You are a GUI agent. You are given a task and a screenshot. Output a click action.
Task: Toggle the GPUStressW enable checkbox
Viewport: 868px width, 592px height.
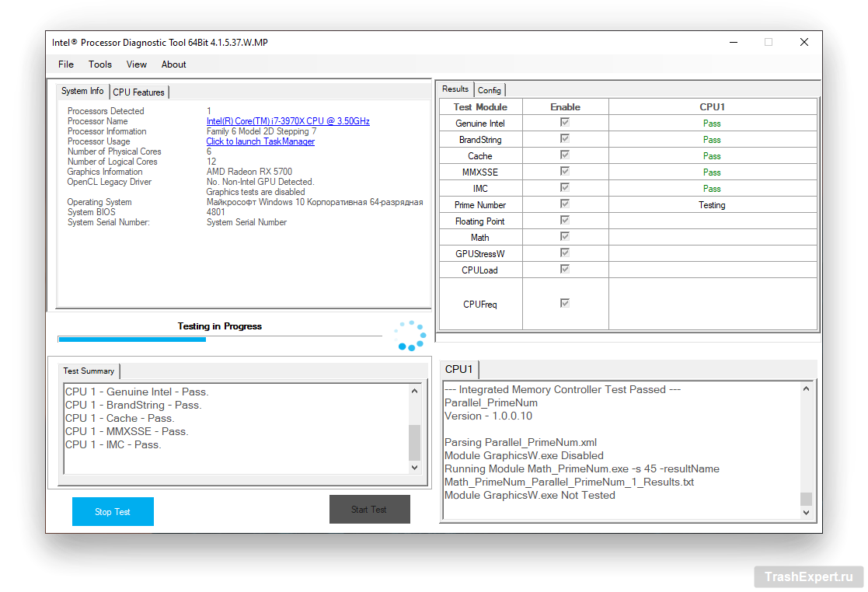click(565, 253)
